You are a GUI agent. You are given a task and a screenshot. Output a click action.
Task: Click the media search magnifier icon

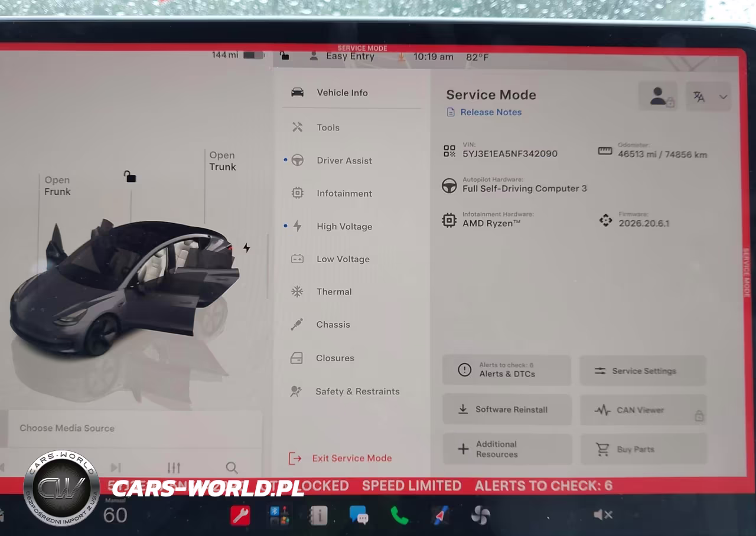coord(232,468)
